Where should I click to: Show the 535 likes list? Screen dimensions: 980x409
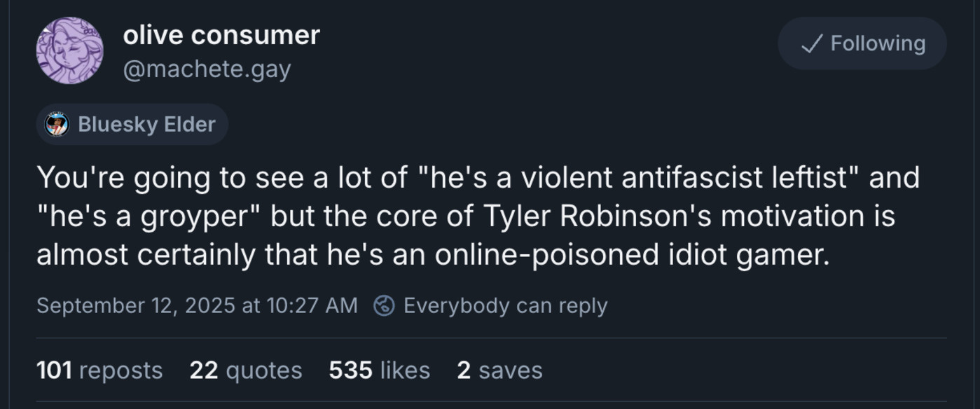379,370
